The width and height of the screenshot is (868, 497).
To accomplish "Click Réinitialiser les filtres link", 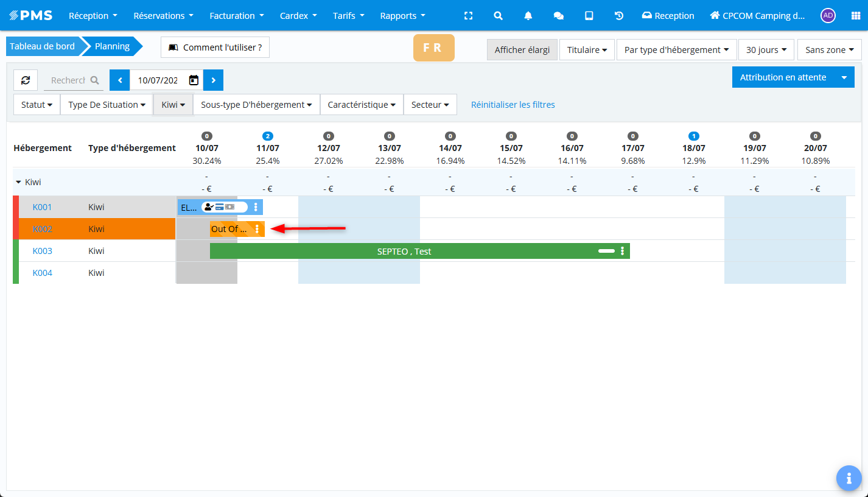I will click(x=513, y=105).
